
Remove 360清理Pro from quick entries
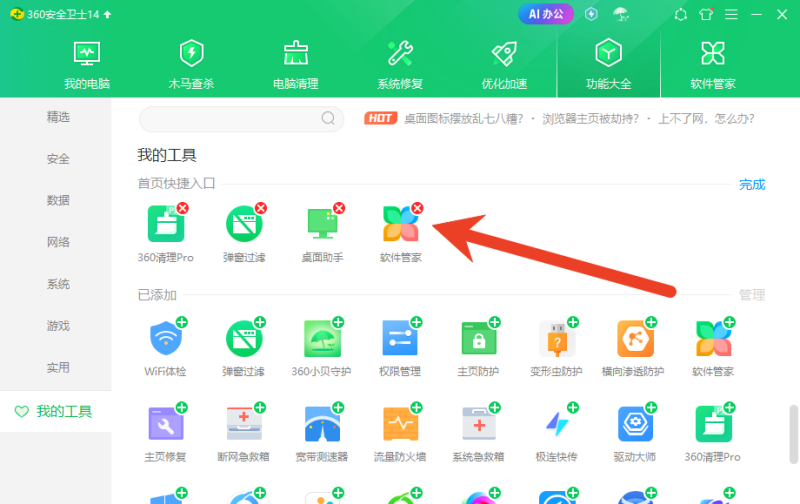(x=183, y=208)
